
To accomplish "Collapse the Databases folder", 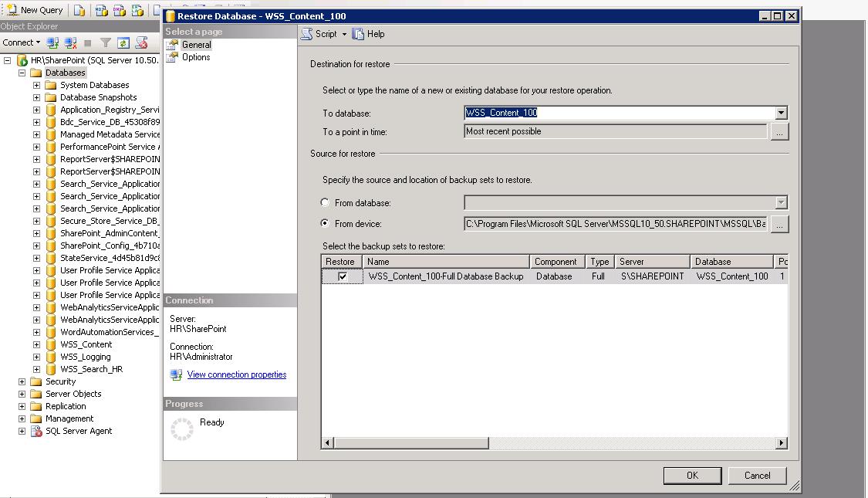I will [x=21, y=72].
